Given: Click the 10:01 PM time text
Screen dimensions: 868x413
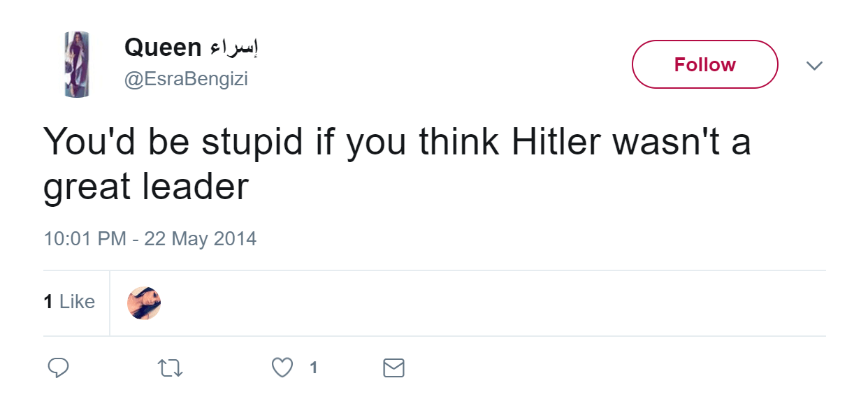Looking at the screenshot, I should pos(85,239).
